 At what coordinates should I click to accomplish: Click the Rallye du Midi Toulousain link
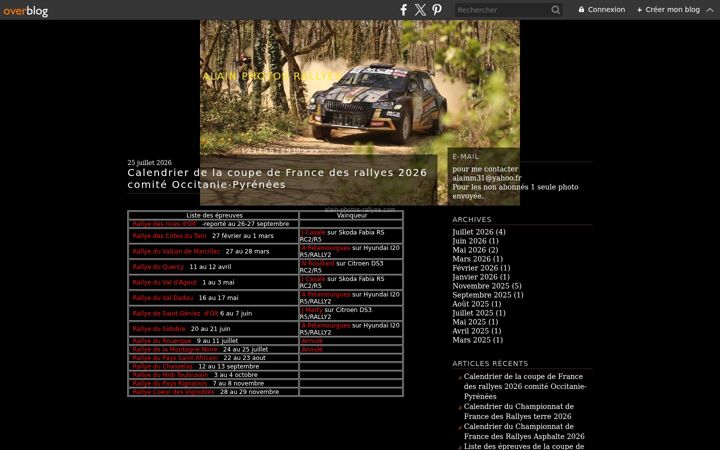point(170,375)
